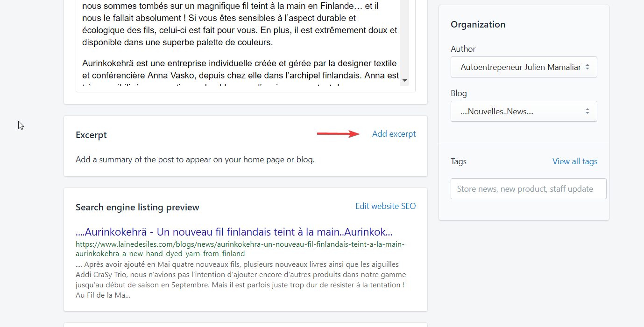Click the View all tags link
The width and height of the screenshot is (644, 327).
[x=574, y=161]
